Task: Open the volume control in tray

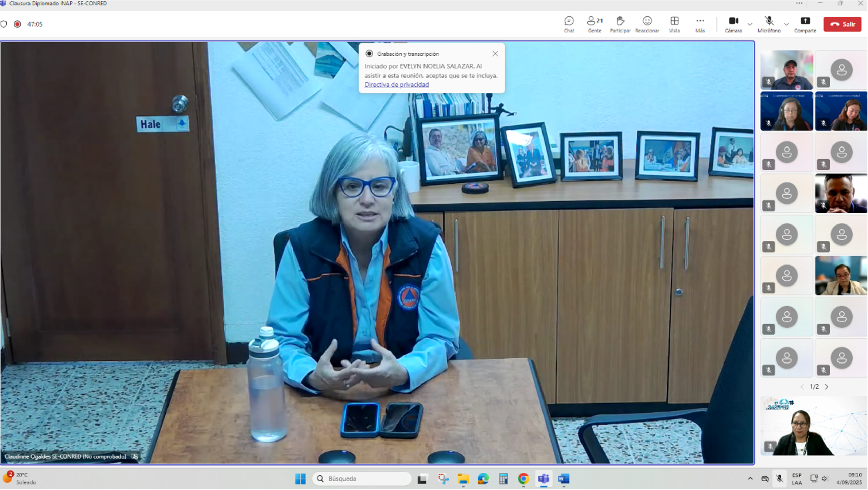Action: click(x=825, y=479)
